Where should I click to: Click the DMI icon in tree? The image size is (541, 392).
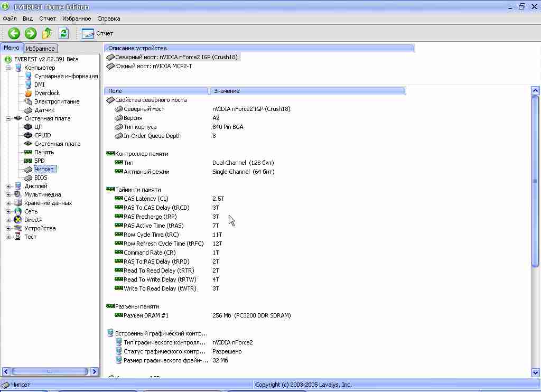29,85
